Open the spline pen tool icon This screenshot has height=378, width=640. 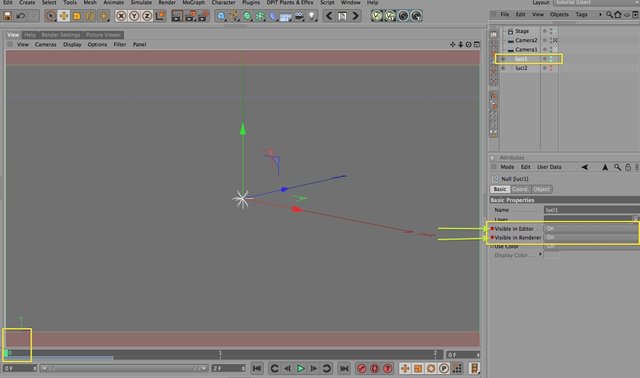point(234,16)
